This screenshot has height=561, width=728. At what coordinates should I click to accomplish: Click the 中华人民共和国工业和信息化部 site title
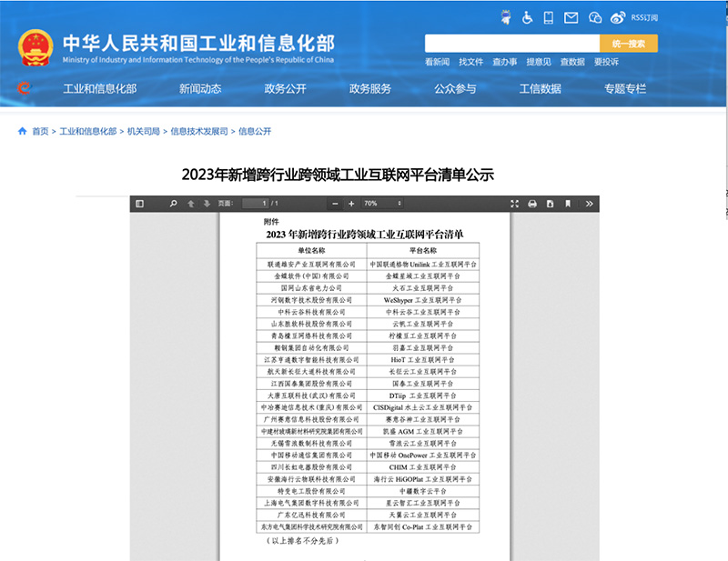coord(198,44)
